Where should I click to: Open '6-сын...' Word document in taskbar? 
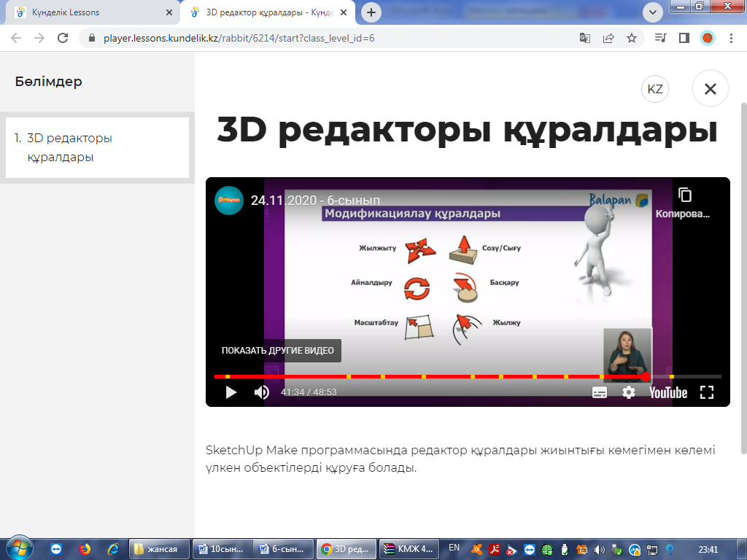[284, 549]
